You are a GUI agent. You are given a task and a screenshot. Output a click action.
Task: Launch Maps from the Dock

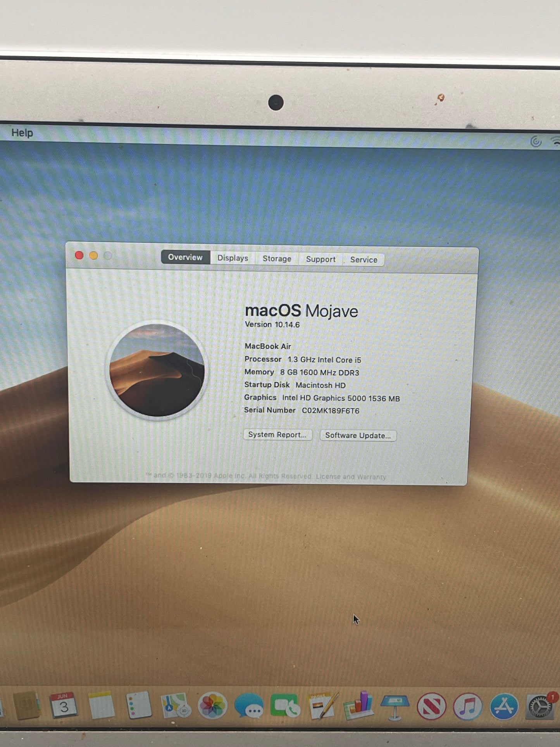point(176,706)
